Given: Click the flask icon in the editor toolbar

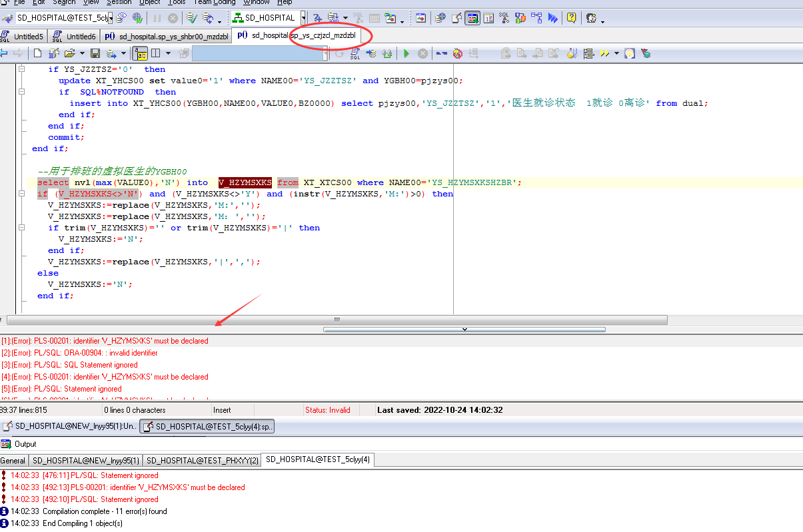Looking at the screenshot, I should tap(572, 53).
